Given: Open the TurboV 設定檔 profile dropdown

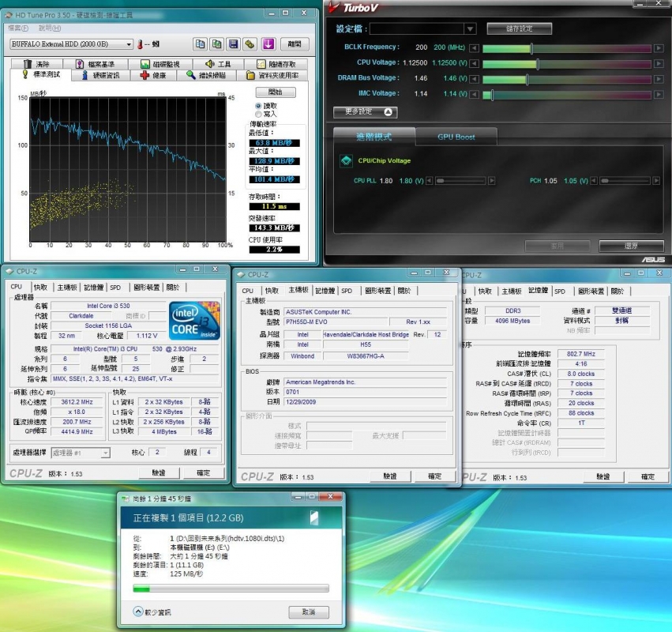Looking at the screenshot, I should [470, 28].
